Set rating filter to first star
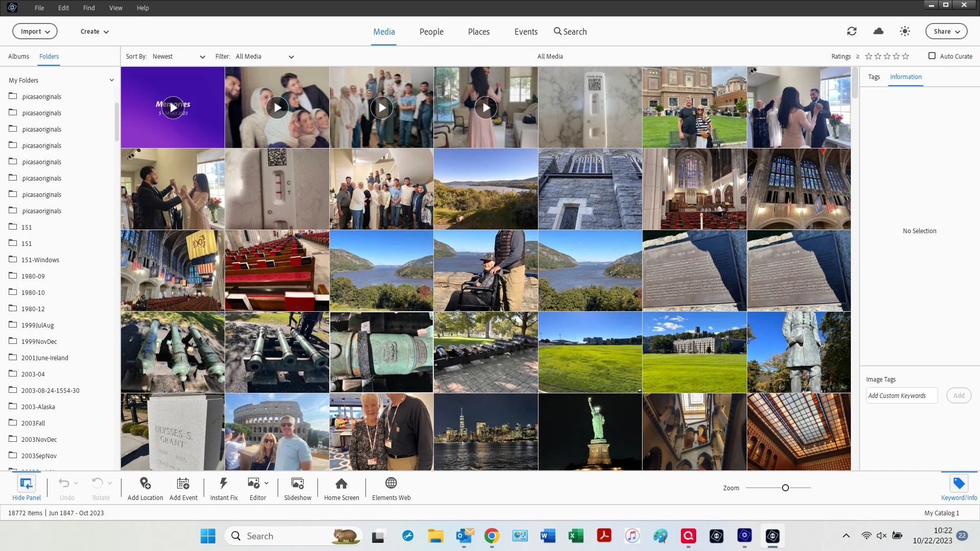The height and width of the screenshot is (551, 980). (x=869, y=57)
